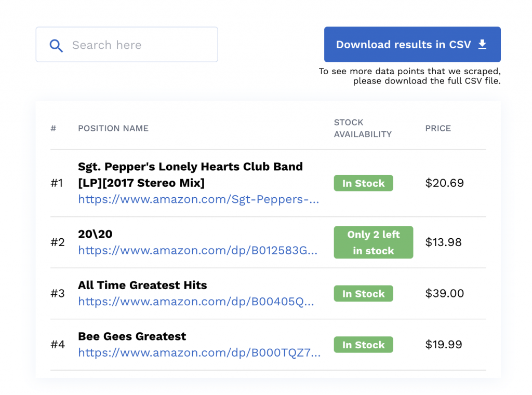Select the POSITION NAME column header

(x=113, y=128)
